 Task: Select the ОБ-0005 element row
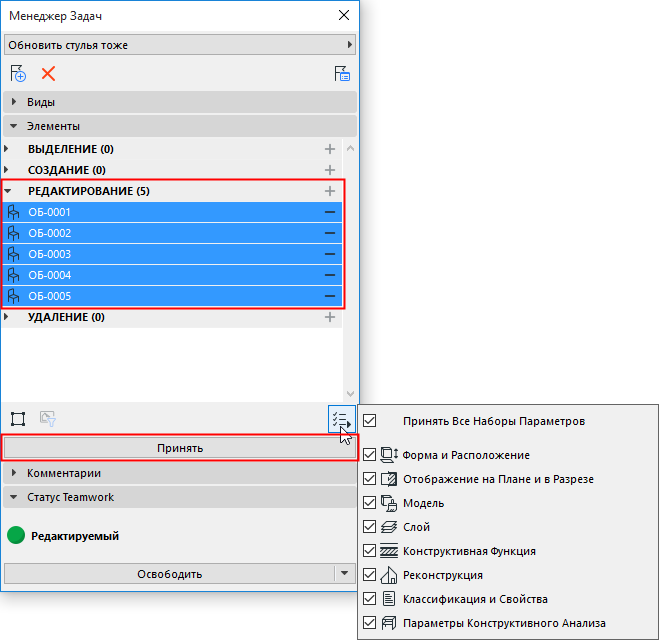(172, 296)
